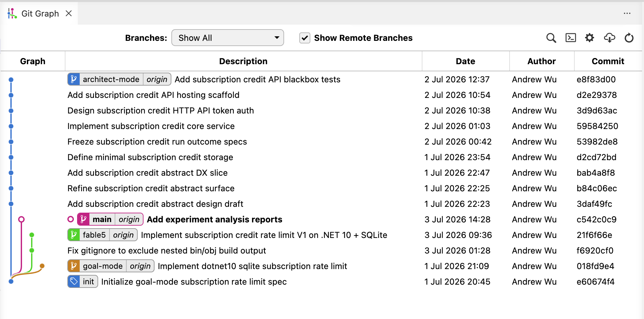
Task: Select commit 'Add experiment analysis reports'
Action: [214, 219]
